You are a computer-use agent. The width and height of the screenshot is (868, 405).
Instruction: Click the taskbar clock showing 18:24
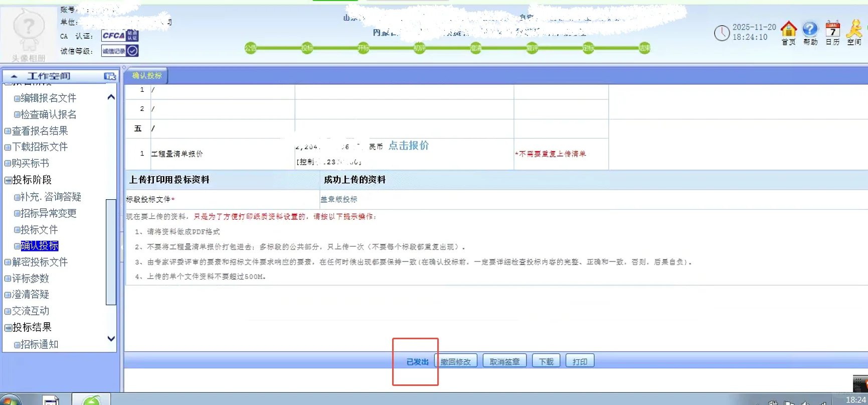coord(856,400)
